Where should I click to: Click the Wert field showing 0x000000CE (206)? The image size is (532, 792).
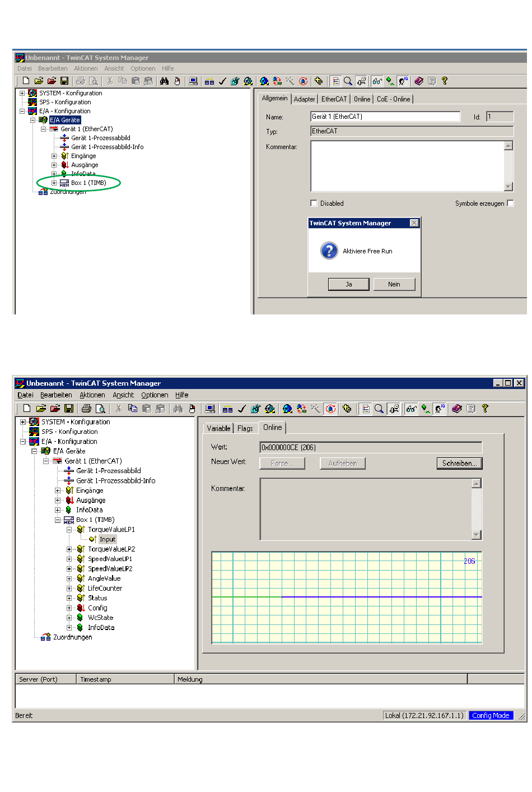[371, 447]
